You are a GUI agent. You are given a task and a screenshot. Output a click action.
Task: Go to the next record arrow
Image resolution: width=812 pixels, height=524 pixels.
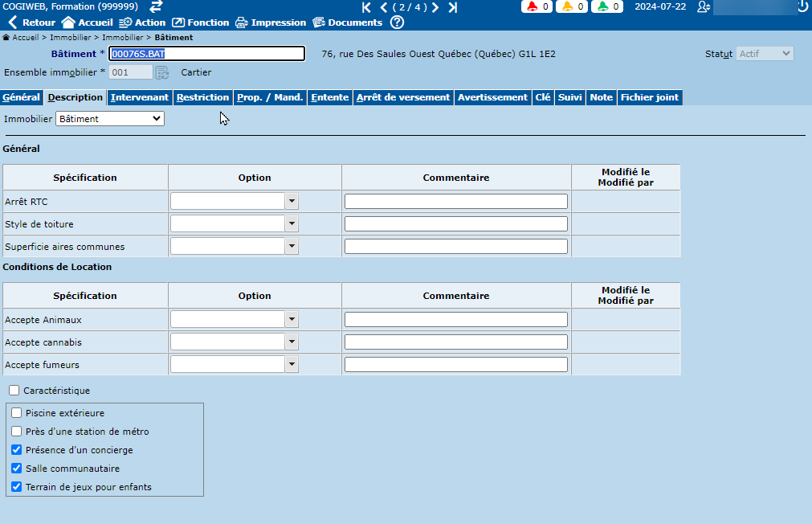coord(435,7)
